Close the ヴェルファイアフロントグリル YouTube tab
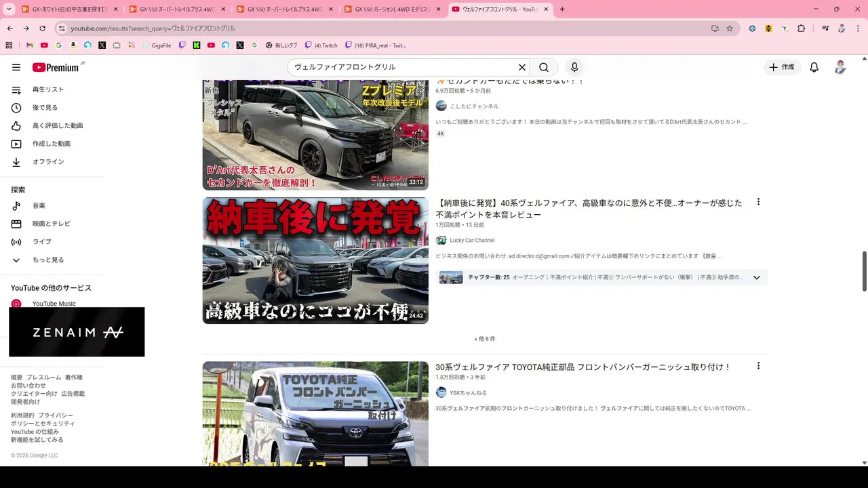The image size is (868, 488). tap(546, 9)
